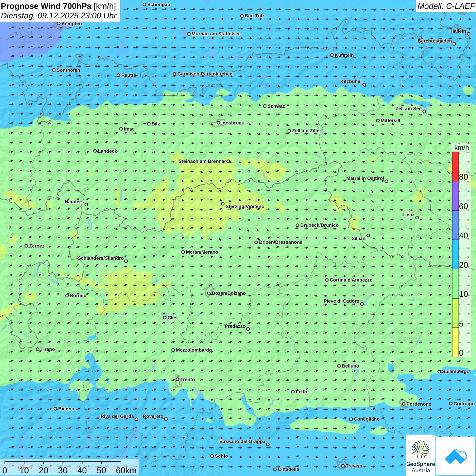The width and height of the screenshot is (476, 476).
Task: Click the purple 60–80 km/h legend segment
Action: pos(455,196)
